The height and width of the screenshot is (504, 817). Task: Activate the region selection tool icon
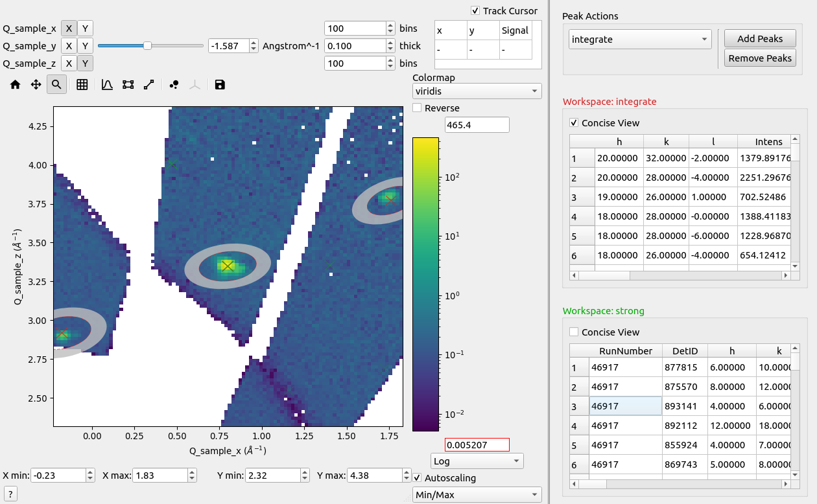[128, 84]
